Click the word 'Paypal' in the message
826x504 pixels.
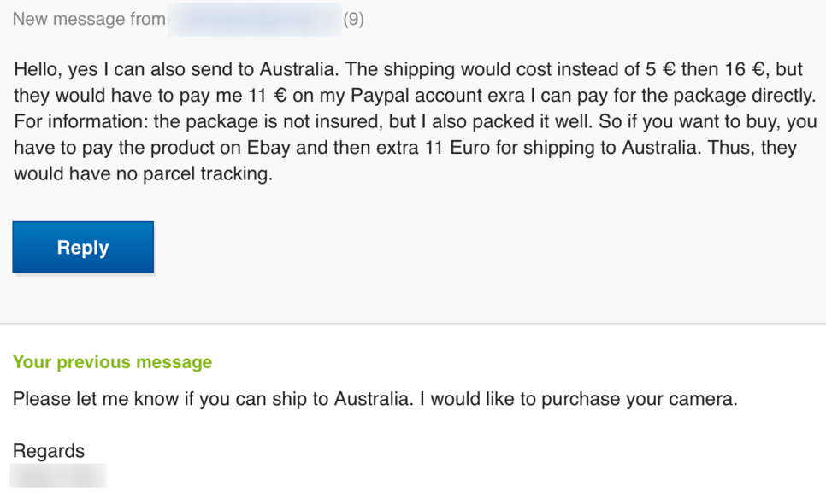[380, 96]
